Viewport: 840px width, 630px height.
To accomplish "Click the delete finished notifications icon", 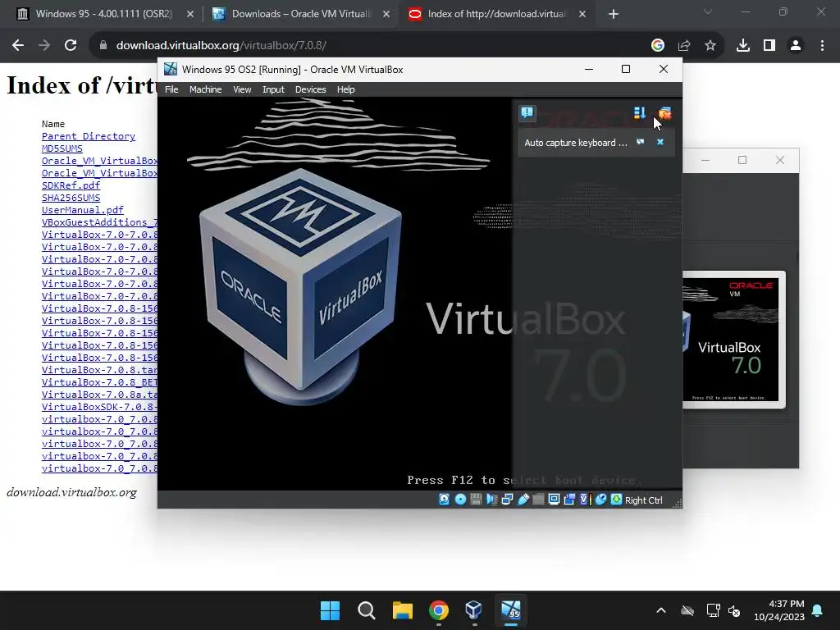I will pos(664,112).
